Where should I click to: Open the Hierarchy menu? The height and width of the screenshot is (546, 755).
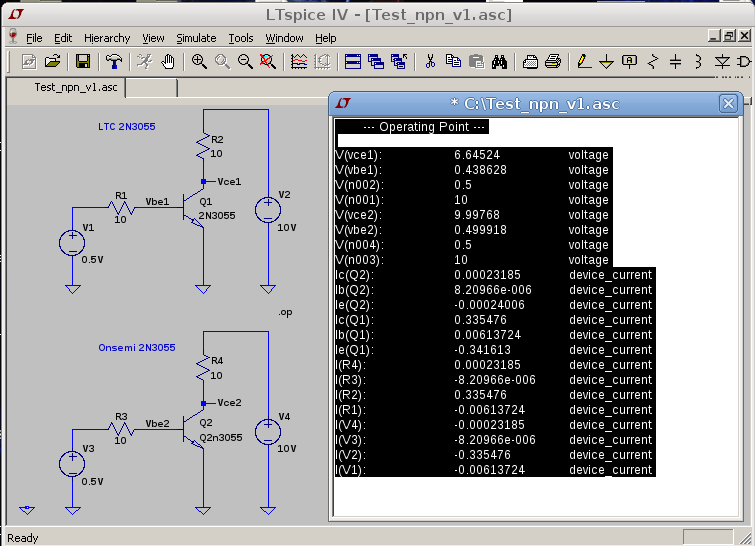[x=107, y=38]
